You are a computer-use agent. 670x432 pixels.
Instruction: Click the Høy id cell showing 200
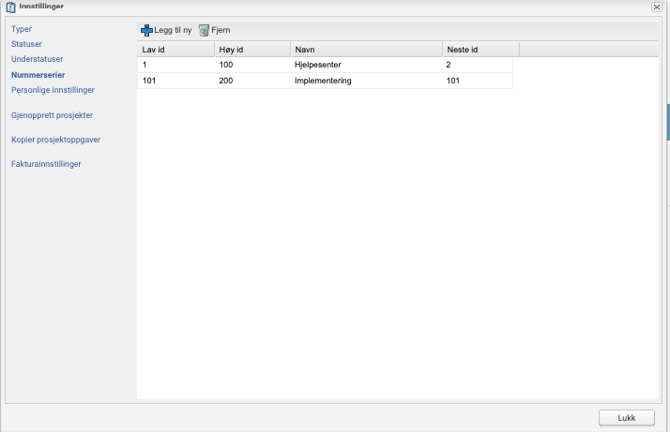(x=226, y=81)
